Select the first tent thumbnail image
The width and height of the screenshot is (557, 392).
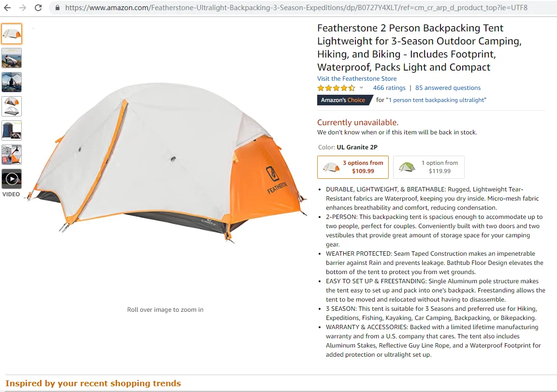[12, 34]
